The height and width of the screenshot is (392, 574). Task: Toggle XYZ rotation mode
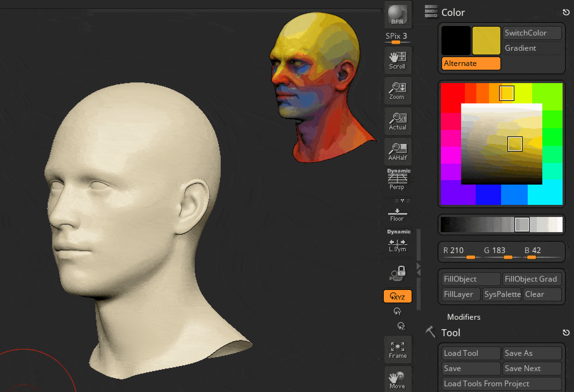pyautogui.click(x=398, y=296)
